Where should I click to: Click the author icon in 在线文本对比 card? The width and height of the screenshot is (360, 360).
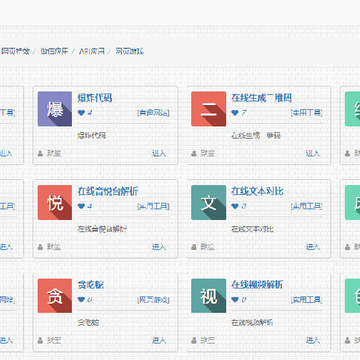point(194,247)
